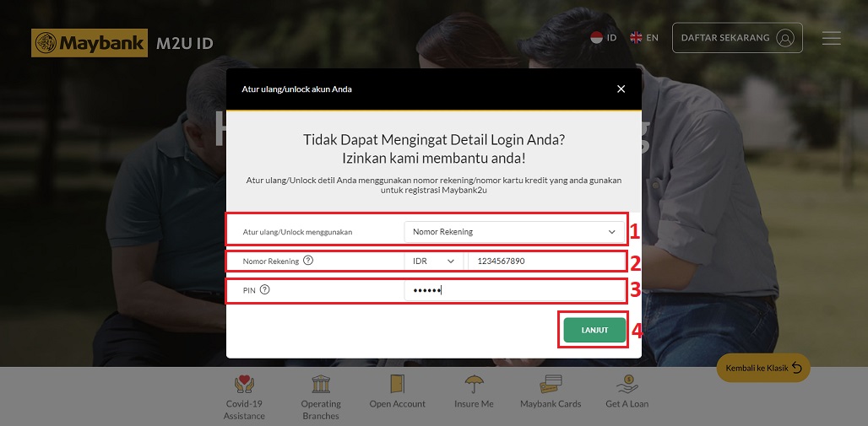
Task: Click the user profile icon in Daftar Sekarang
Action: [785, 38]
